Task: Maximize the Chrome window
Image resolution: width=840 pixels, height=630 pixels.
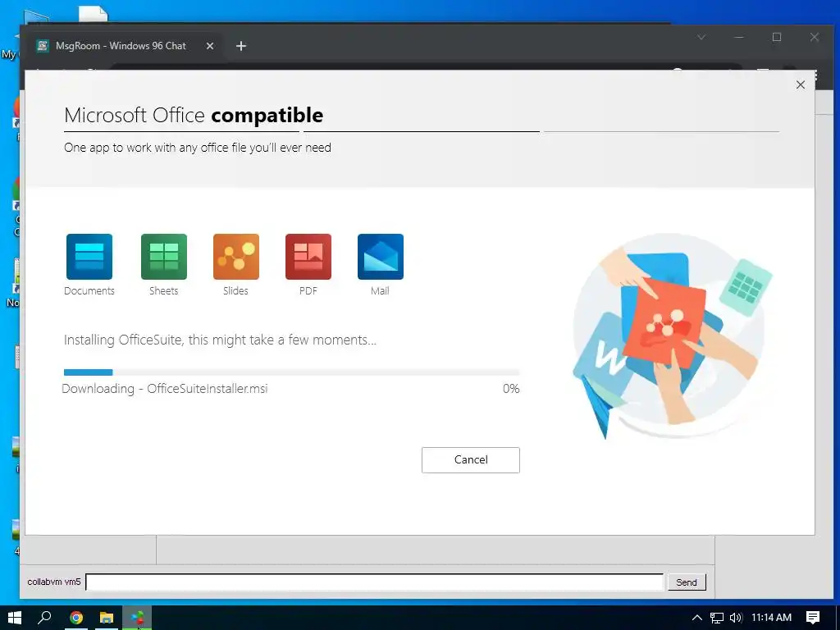Action: click(777, 37)
